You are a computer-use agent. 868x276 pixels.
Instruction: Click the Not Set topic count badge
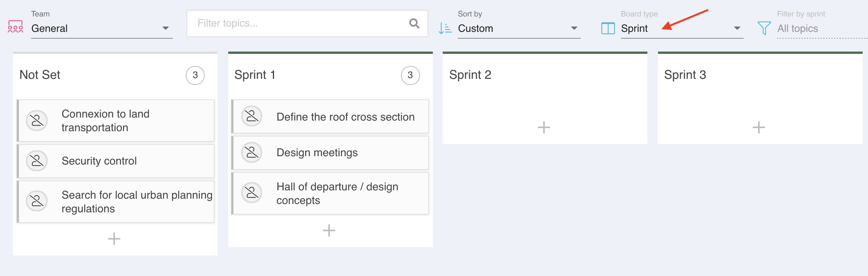point(195,75)
